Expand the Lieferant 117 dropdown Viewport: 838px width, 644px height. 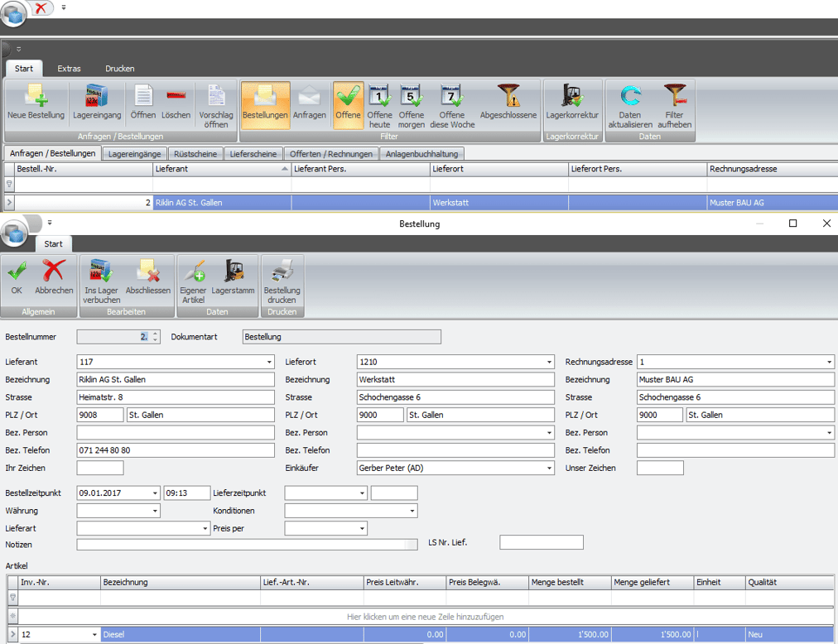269,362
